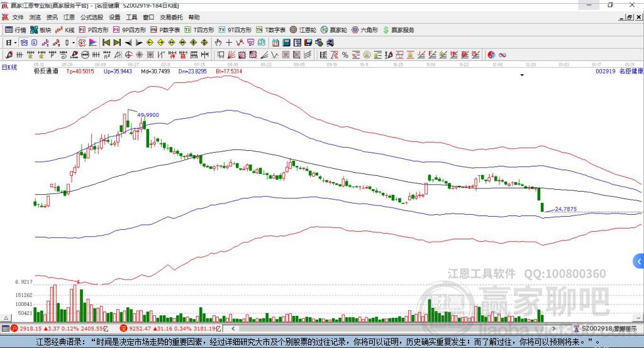The height and width of the screenshot is (348, 644).
Task: Open the 江恩 menu
Action: tap(69, 17)
